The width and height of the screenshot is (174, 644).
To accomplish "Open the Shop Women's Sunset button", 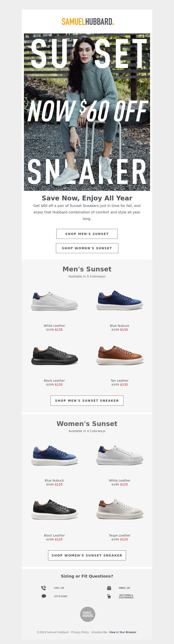I will [87, 248].
